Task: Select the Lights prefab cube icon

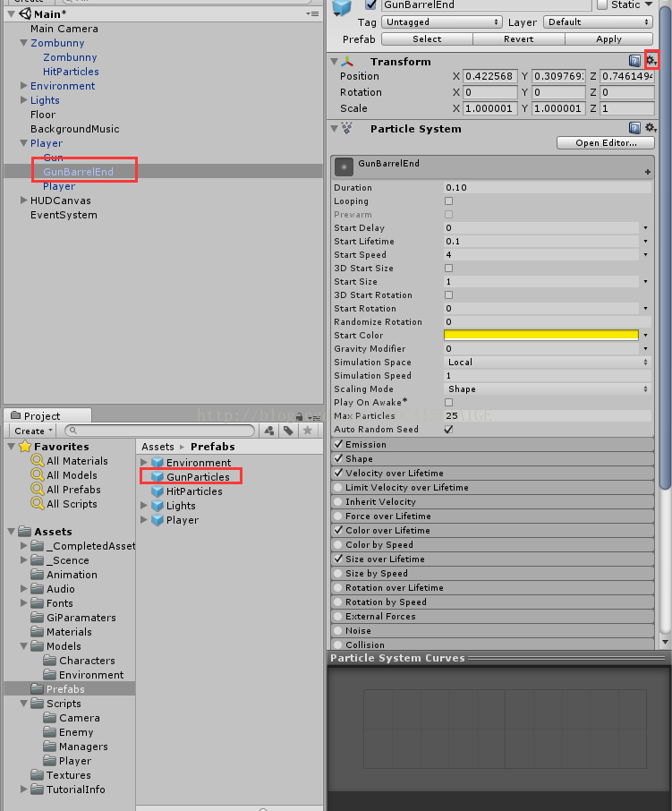Action: tap(157, 506)
